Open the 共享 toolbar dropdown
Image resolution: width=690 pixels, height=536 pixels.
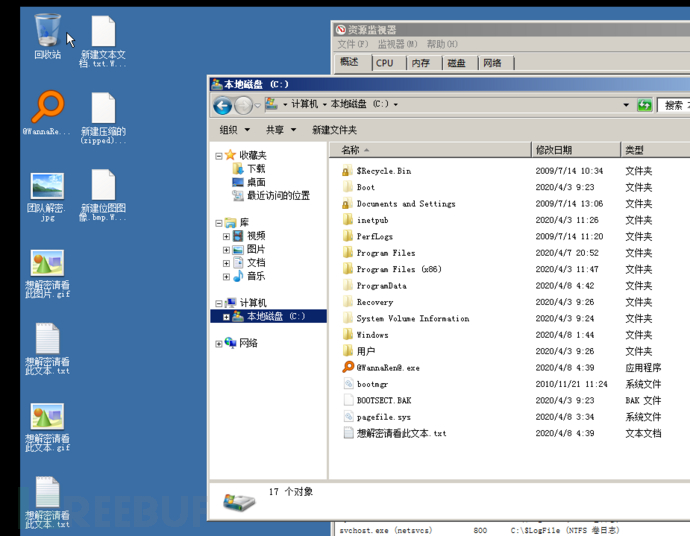[x=280, y=130]
